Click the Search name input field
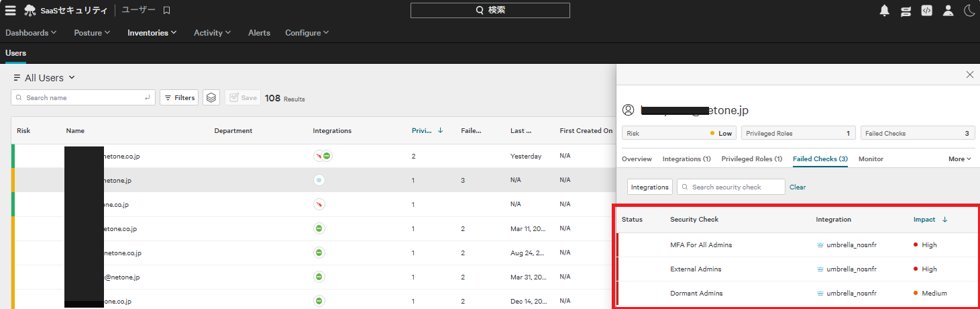Screen dimensions: 980x309 point(84,97)
